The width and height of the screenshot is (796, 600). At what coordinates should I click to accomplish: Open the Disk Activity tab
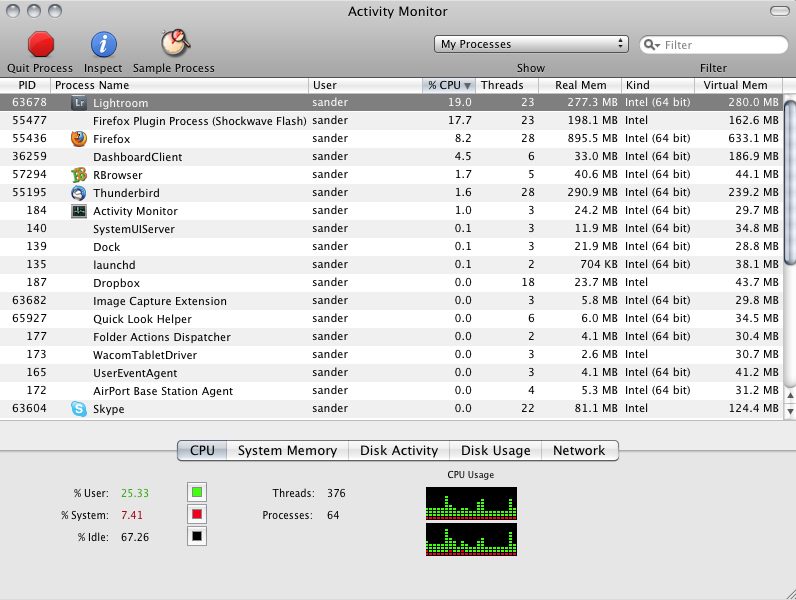[399, 450]
